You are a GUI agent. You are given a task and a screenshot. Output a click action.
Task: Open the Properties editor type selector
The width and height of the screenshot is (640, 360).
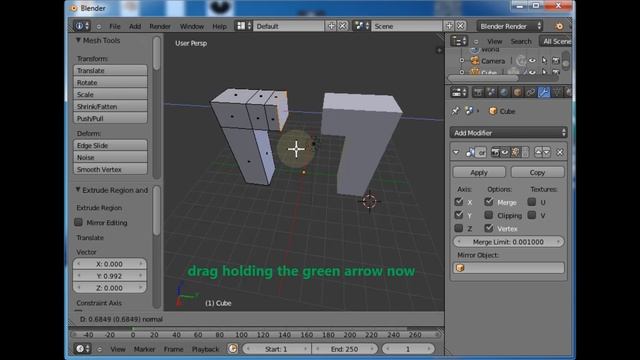(x=459, y=92)
